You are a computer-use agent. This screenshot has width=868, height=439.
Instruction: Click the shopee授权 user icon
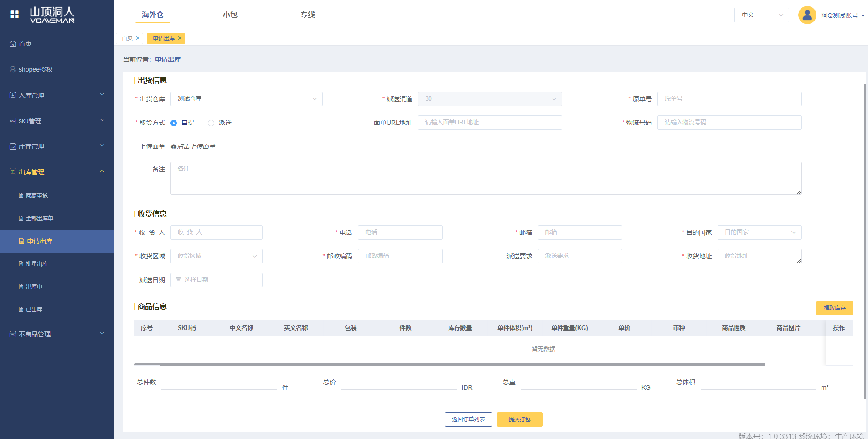pyautogui.click(x=13, y=69)
